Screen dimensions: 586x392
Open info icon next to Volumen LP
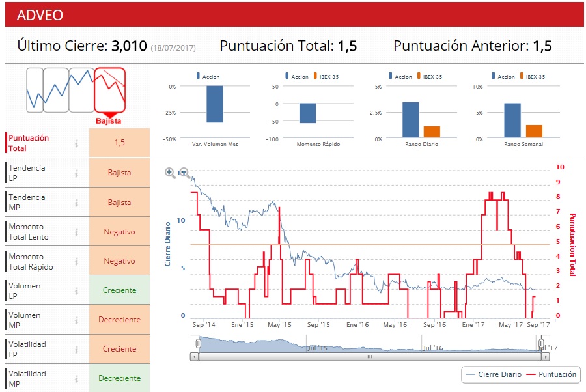76,290
